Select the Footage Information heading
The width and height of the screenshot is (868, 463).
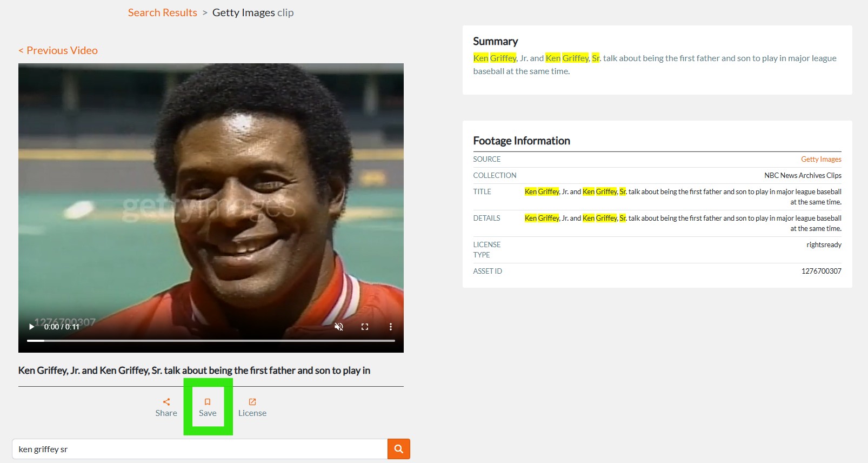[x=522, y=141]
